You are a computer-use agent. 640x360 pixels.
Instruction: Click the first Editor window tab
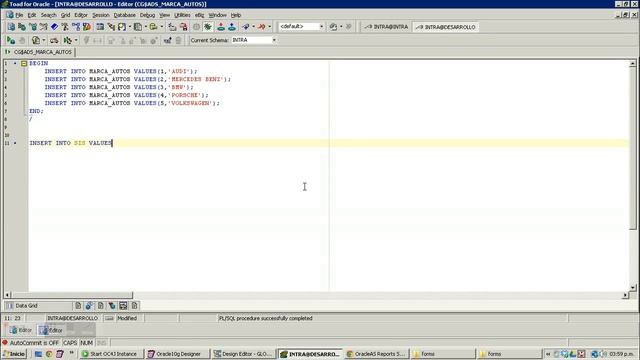[x=21, y=330]
